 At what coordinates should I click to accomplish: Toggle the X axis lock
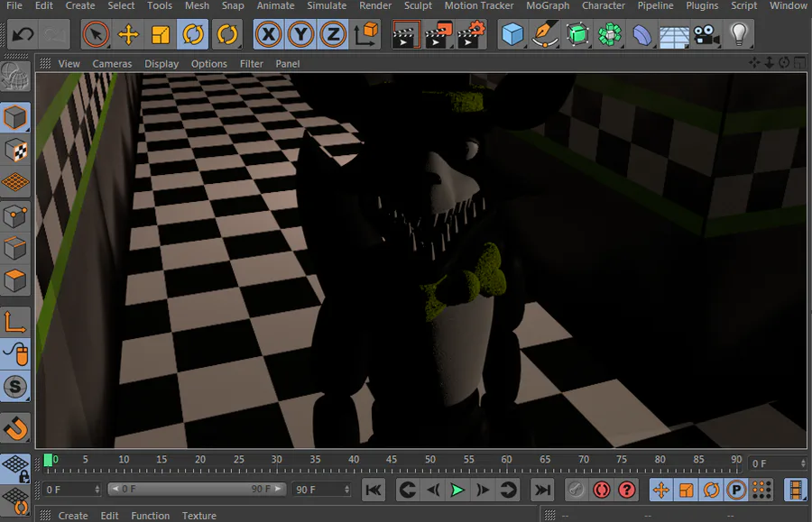268,34
